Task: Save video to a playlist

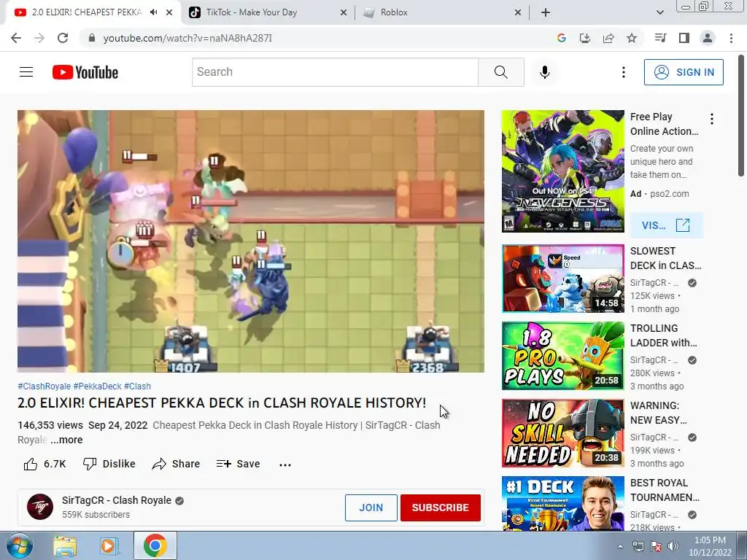Action: pos(239,464)
